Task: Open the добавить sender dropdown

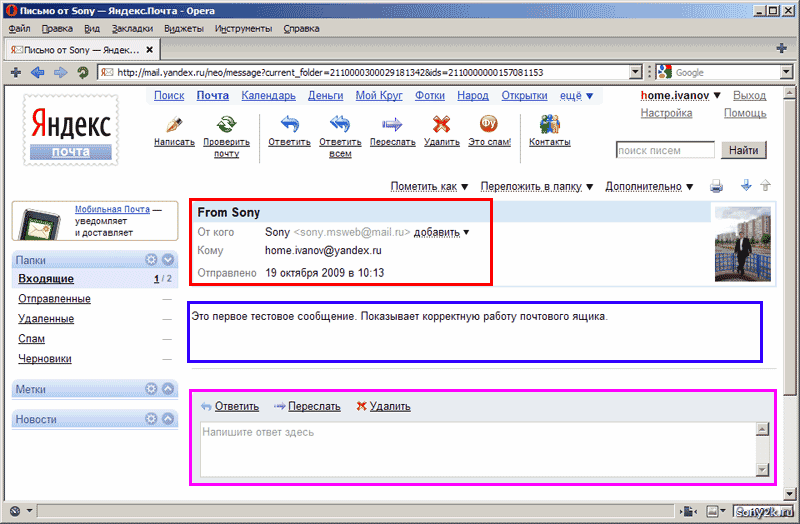Action: pyautogui.click(x=441, y=232)
